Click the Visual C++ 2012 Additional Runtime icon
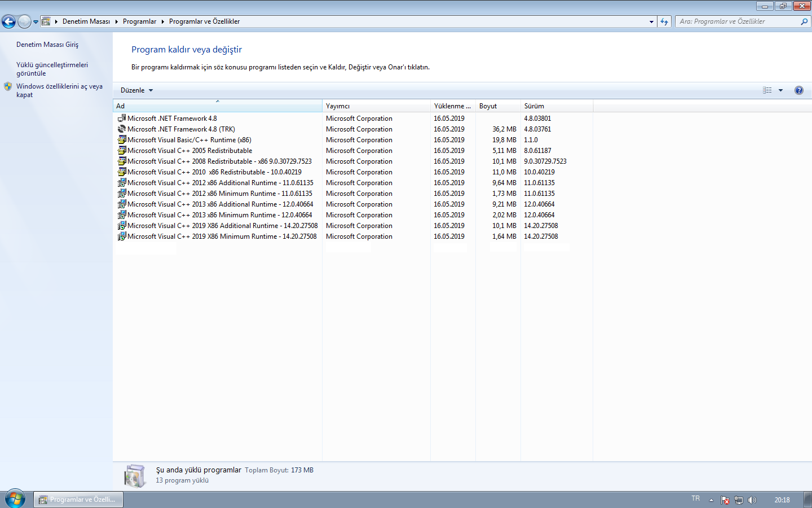Screen dimensions: 812x508 pos(122,183)
